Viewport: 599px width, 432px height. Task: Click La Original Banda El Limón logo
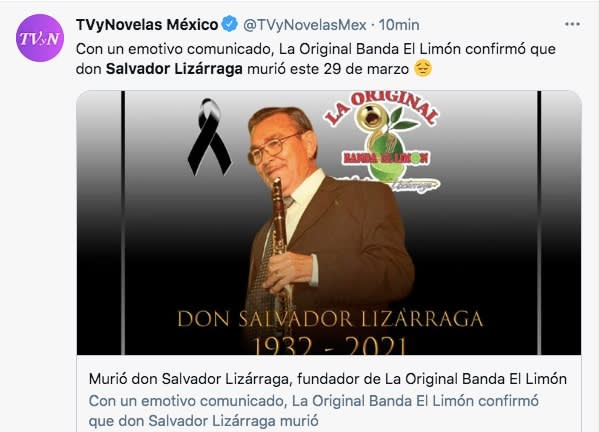pos(382,141)
